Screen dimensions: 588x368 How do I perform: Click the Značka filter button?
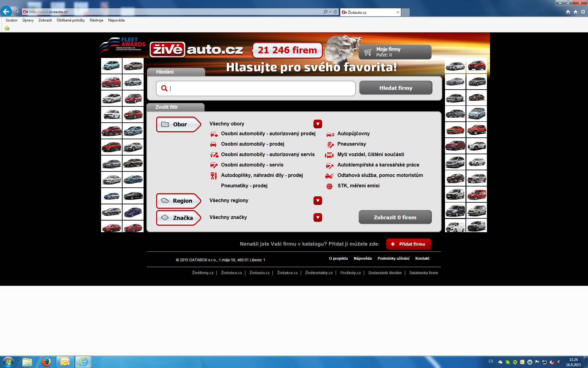pos(179,218)
